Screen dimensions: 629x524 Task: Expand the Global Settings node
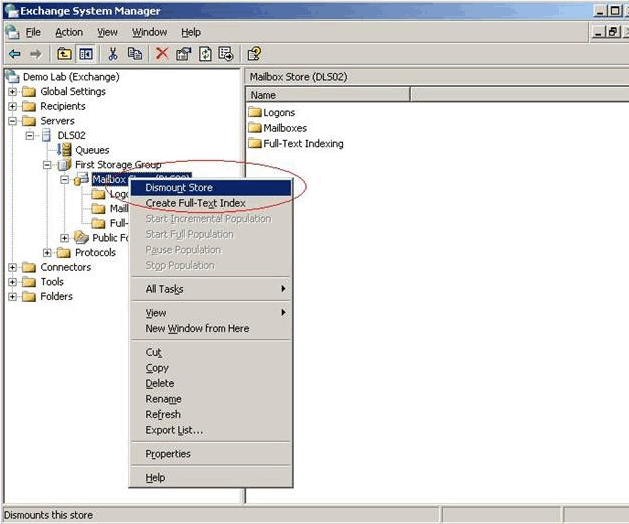pyautogui.click(x=12, y=91)
